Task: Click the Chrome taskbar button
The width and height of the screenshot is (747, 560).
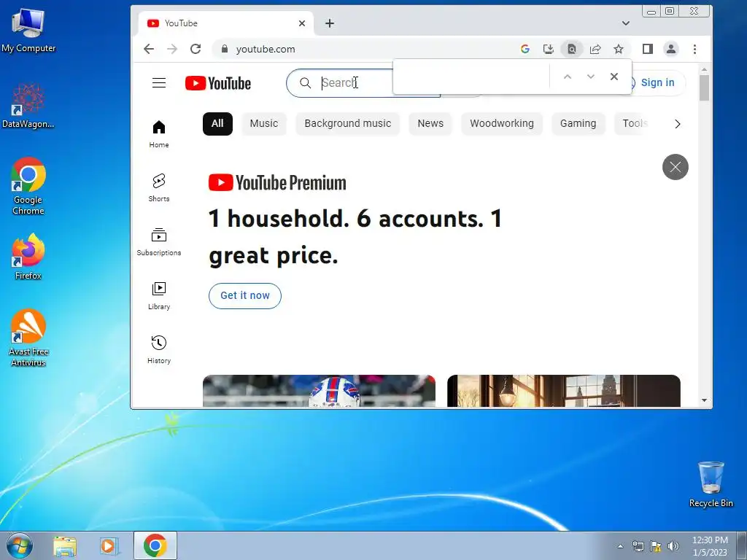Action: click(x=155, y=545)
